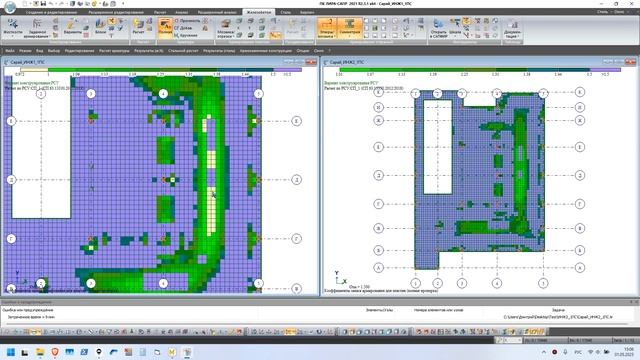Click the yellow M app on taskbar
This screenshot has height=360, width=640.
(x=172, y=352)
